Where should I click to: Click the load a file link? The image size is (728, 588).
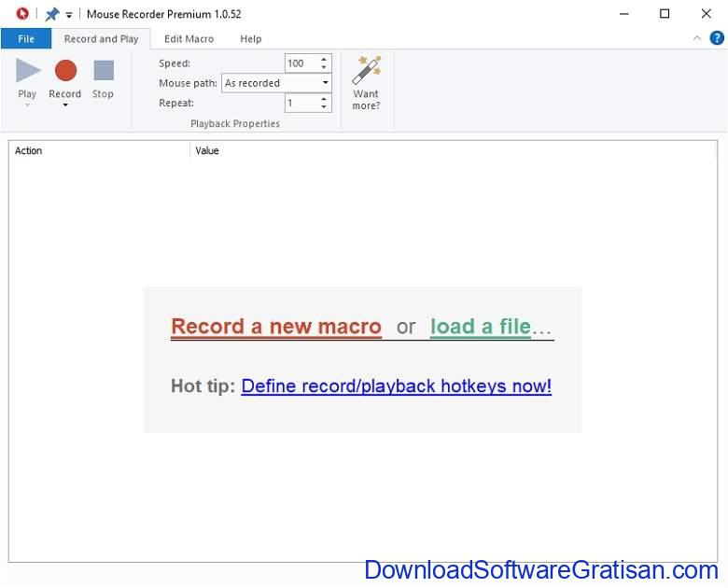[481, 327]
